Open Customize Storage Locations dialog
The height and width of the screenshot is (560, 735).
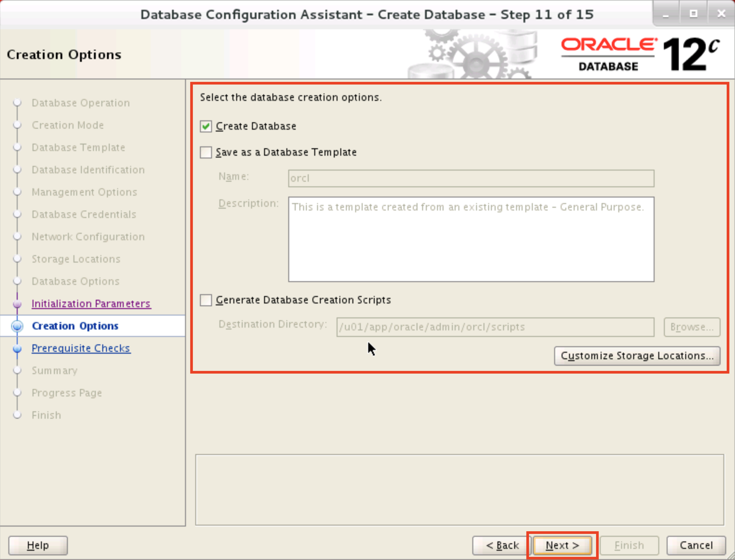[x=636, y=356]
